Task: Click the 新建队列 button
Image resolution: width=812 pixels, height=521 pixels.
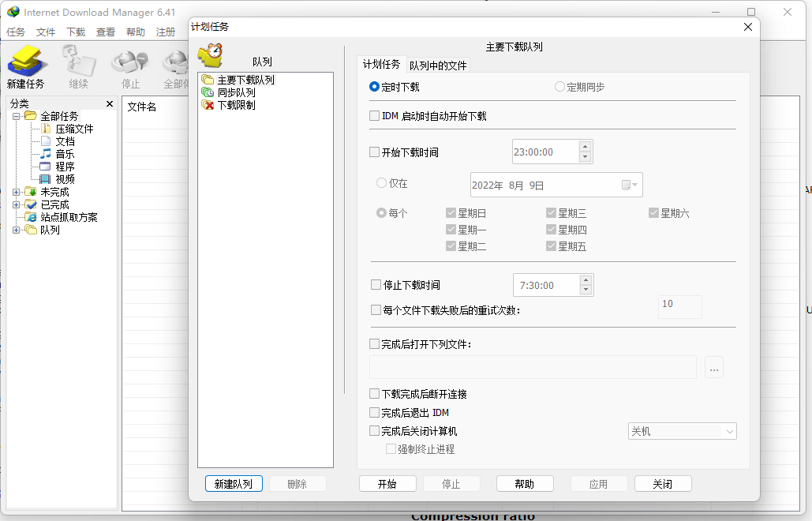Action: click(233, 483)
